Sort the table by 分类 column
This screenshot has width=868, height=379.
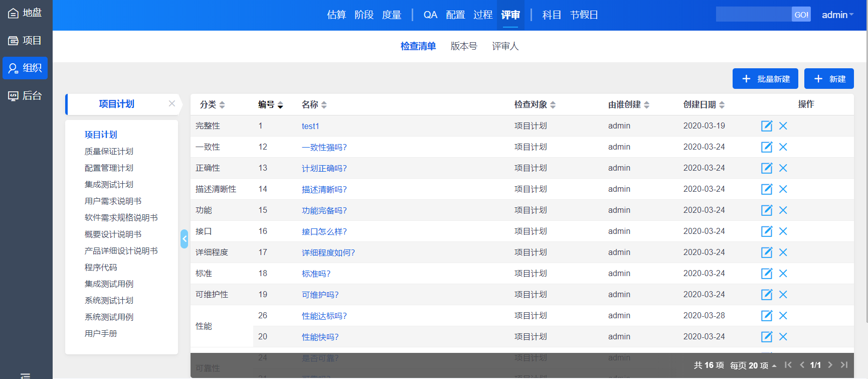coord(213,104)
